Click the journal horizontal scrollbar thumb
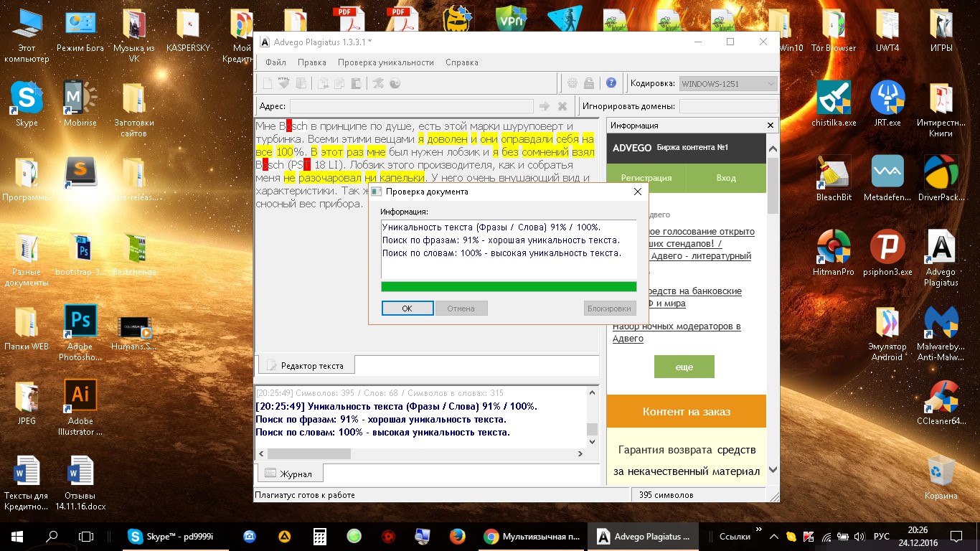The image size is (980, 551). pos(309,453)
